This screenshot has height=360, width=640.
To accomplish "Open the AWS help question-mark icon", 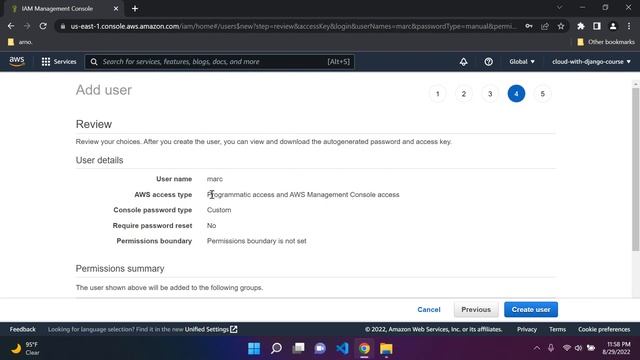I will [488, 62].
